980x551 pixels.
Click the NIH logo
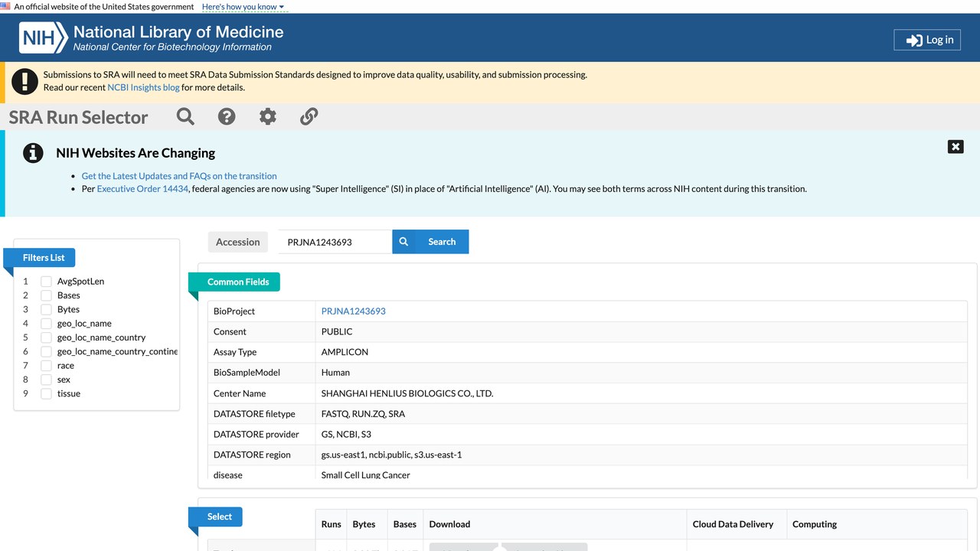(44, 37)
